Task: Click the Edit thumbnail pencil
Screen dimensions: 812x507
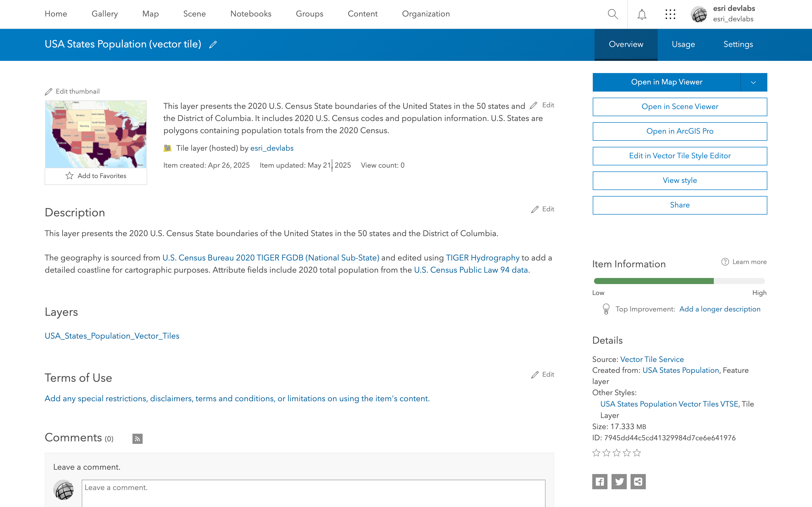Action: tap(49, 92)
